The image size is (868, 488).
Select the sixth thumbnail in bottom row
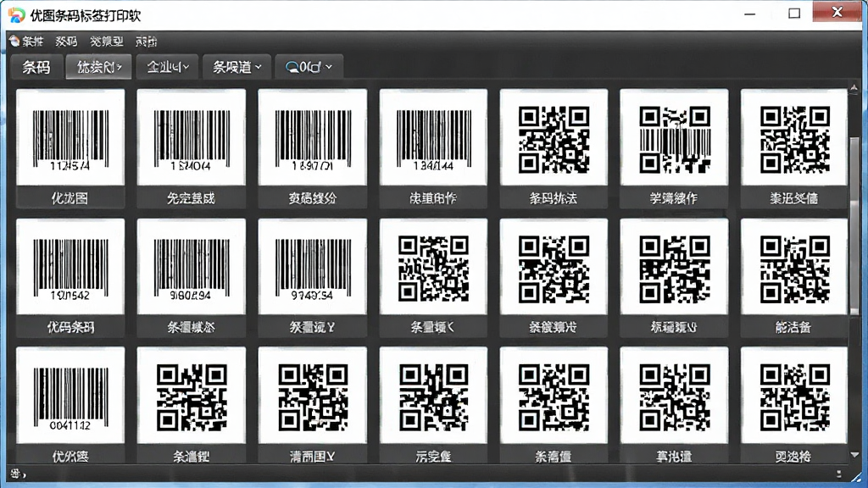pos(674,406)
